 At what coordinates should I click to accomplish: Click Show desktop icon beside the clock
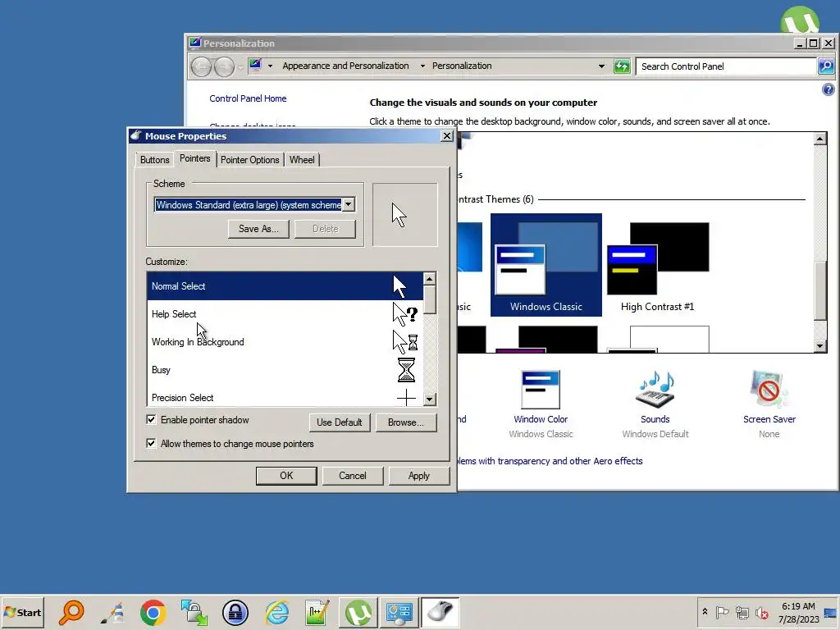pos(830,612)
